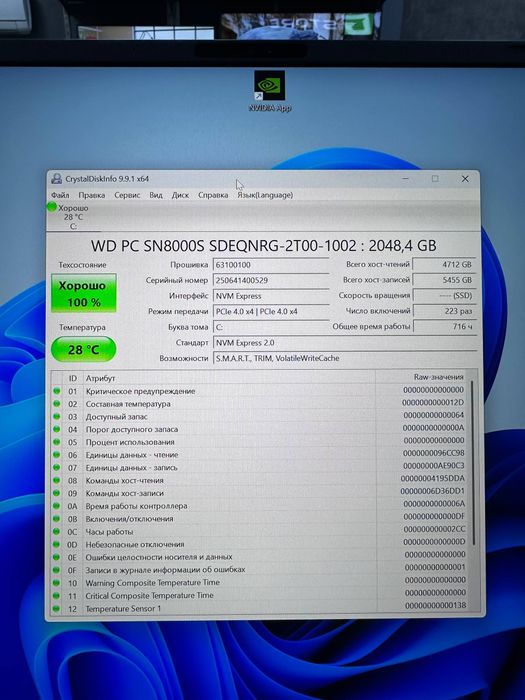This screenshot has height=700, width=525.
Task: Maximize the CrystalDiskInfo window
Action: pyautogui.click(x=435, y=179)
